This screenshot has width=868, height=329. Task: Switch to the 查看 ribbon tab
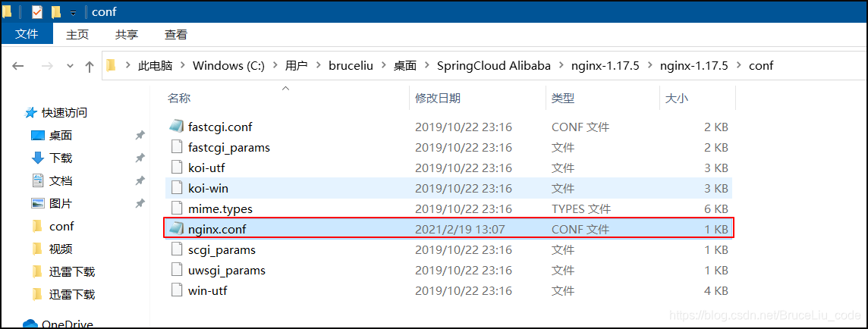[x=176, y=34]
